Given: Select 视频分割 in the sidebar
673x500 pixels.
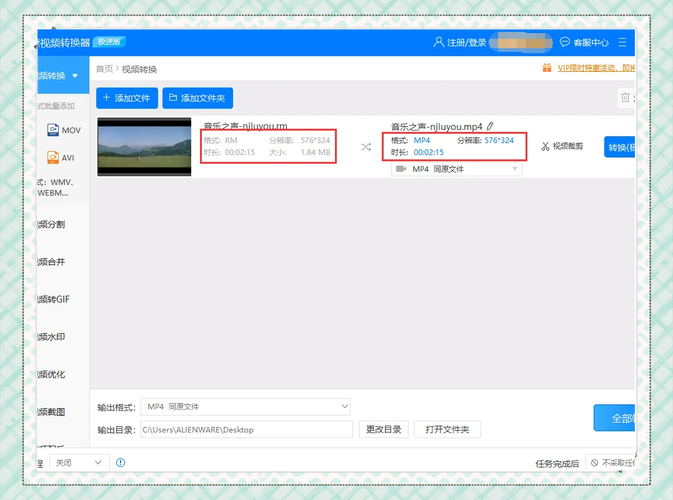Looking at the screenshot, I should (51, 225).
